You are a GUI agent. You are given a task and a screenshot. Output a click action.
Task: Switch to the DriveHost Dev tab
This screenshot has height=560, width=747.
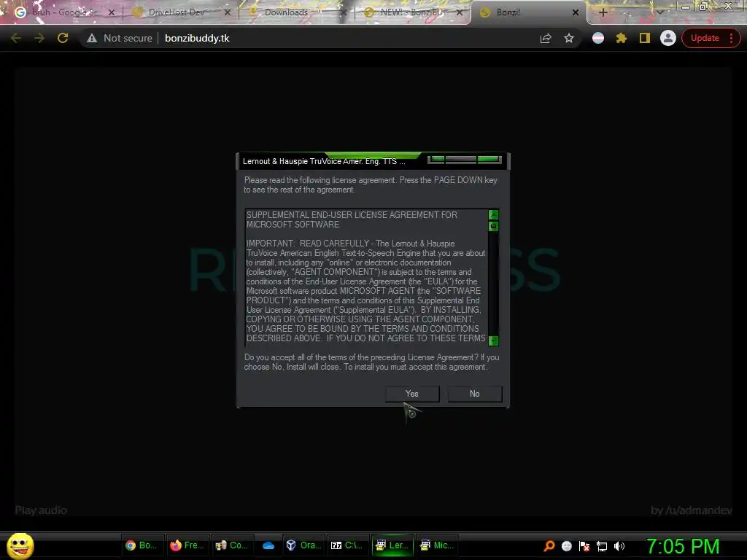click(177, 12)
